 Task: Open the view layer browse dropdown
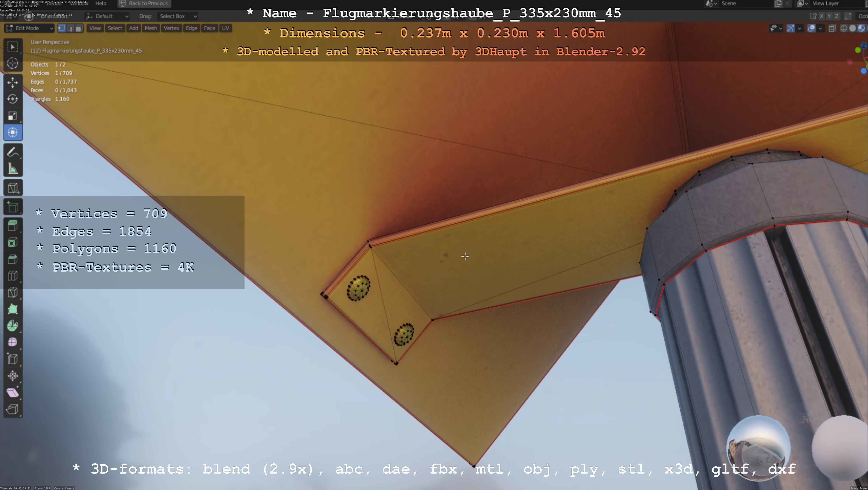click(x=803, y=3)
